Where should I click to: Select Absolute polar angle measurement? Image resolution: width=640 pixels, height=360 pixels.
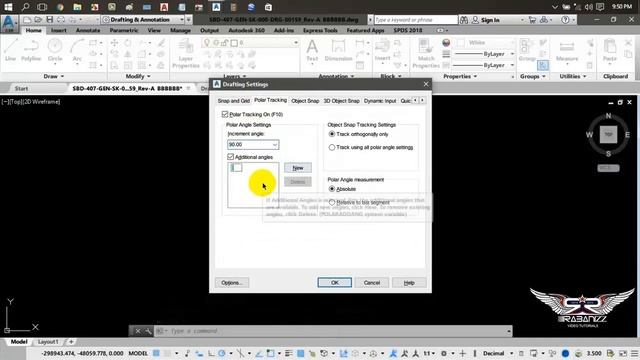(x=332, y=189)
